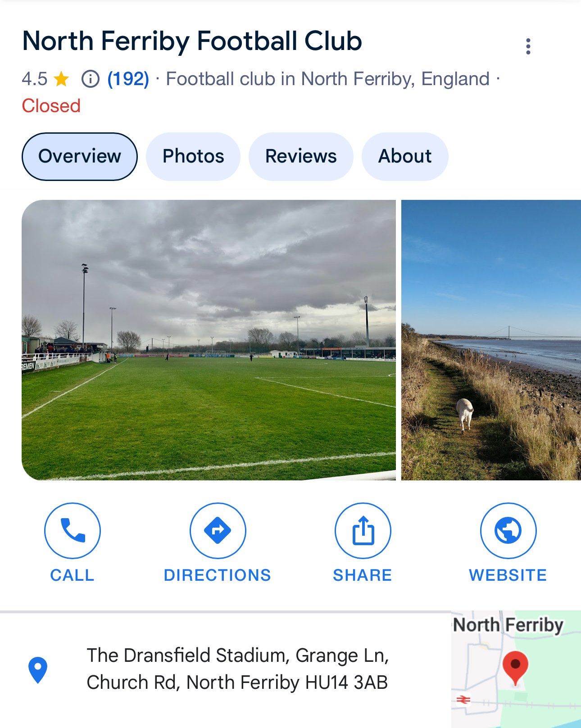Click the blue location pin icon
Screen dimensions: 581x728
point(38,669)
